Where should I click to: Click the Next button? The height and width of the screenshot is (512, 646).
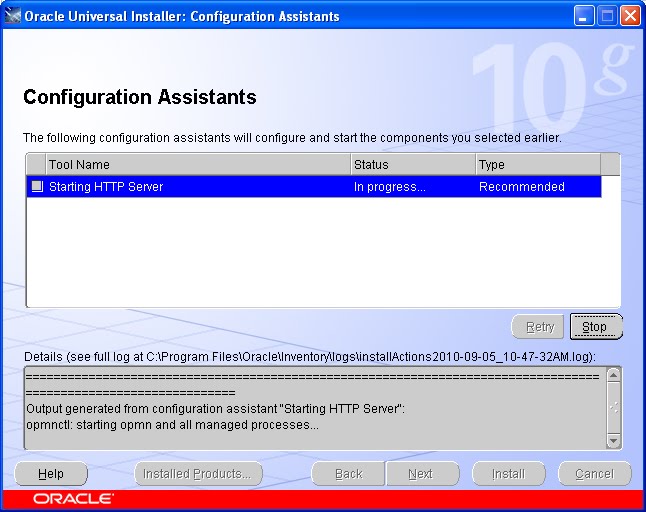pyautogui.click(x=422, y=474)
